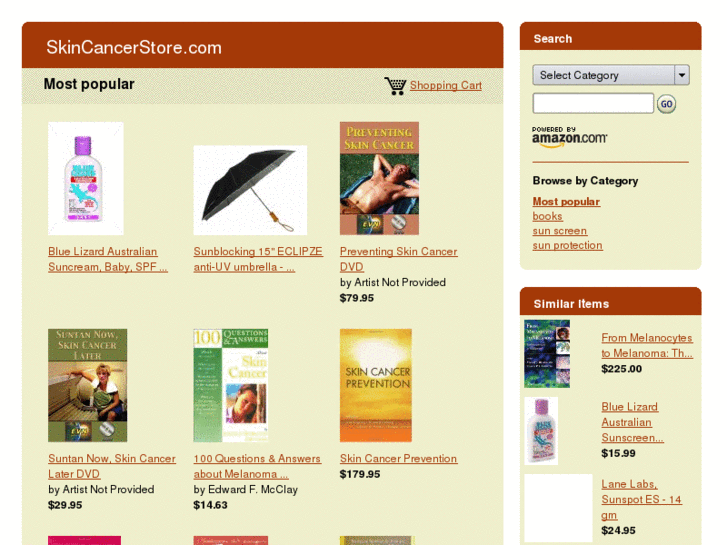Click the orange Skin Cancer Prevention book cover
727x545 pixels.
click(x=376, y=385)
